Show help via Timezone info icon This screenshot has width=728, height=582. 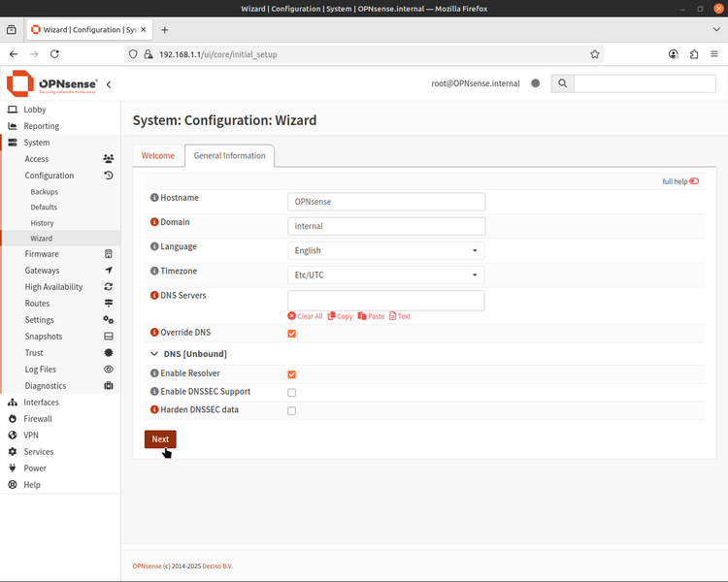tap(154, 271)
